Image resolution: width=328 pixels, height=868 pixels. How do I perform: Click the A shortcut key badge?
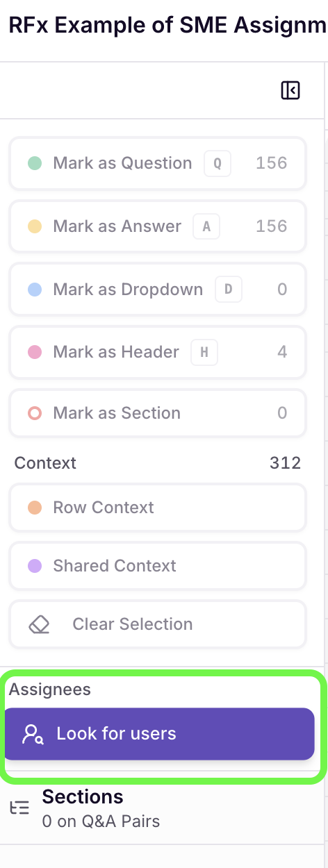tap(206, 226)
